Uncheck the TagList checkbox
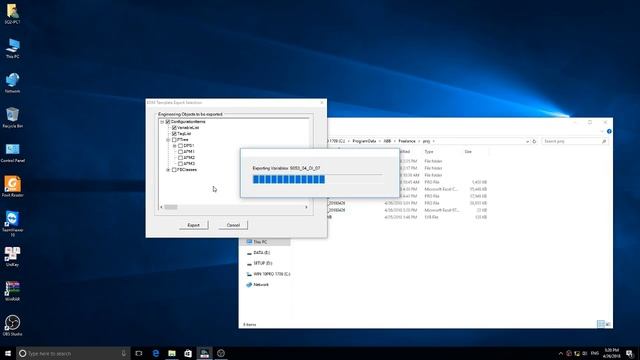 (x=174, y=133)
